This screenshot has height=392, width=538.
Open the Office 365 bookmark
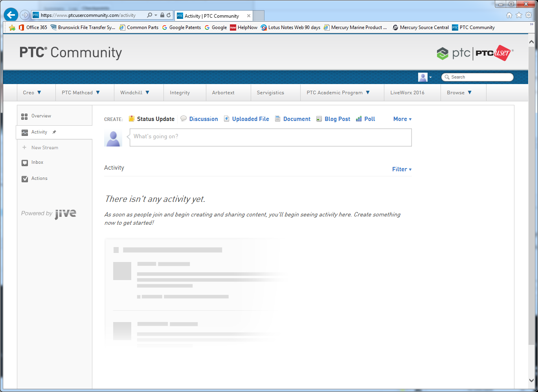coord(33,27)
